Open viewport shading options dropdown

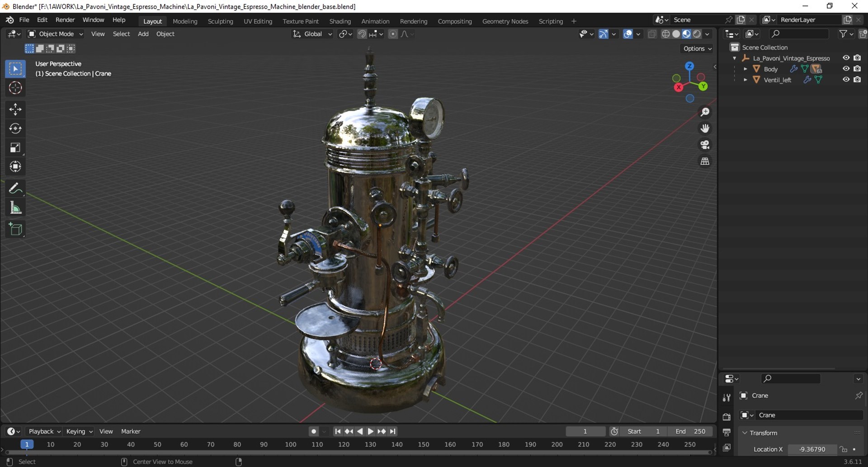pos(708,34)
